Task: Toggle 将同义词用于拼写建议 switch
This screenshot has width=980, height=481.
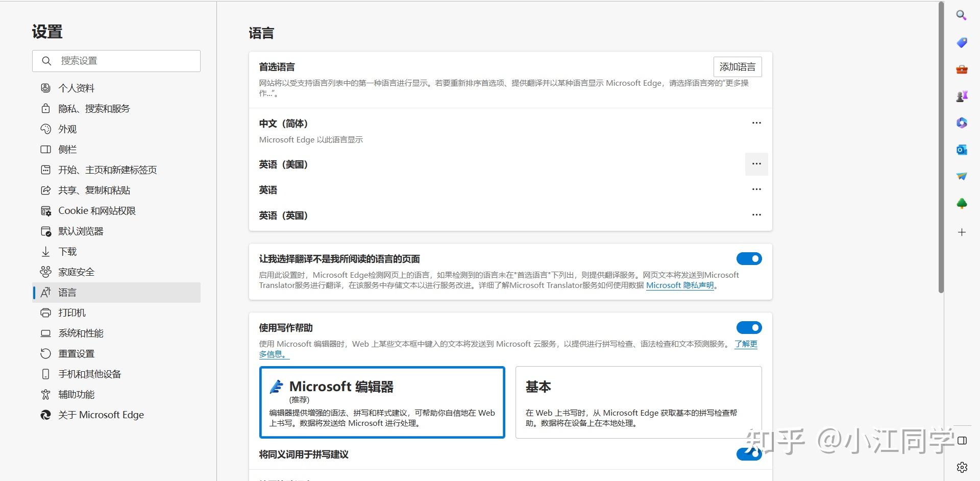Action: 749,454
